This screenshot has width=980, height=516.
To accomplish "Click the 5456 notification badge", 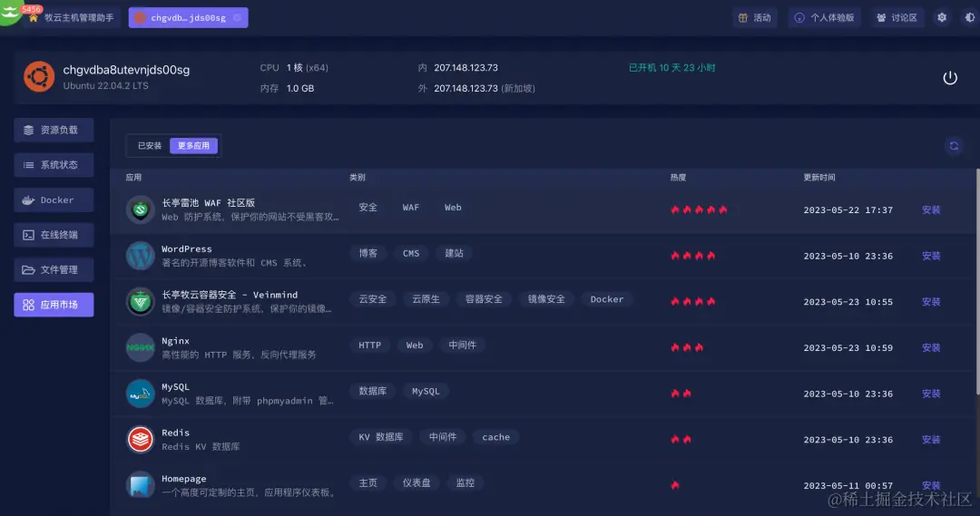I will pyautogui.click(x=31, y=9).
